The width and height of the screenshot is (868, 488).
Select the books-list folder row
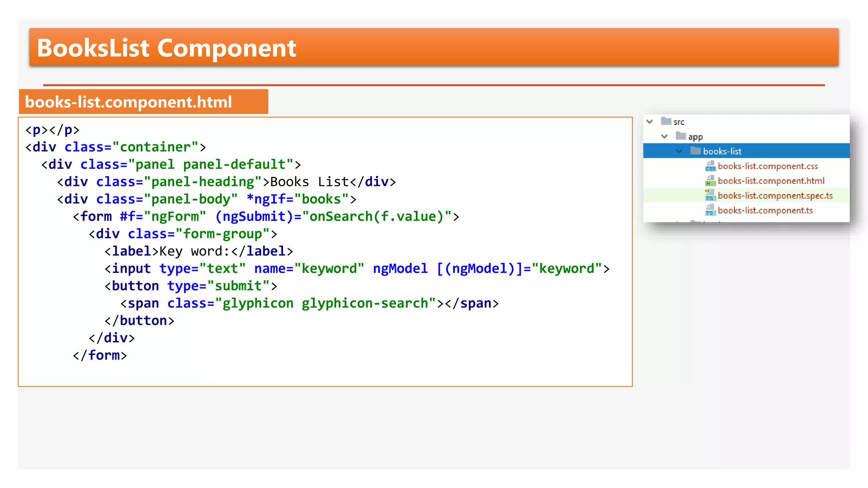pos(746,151)
